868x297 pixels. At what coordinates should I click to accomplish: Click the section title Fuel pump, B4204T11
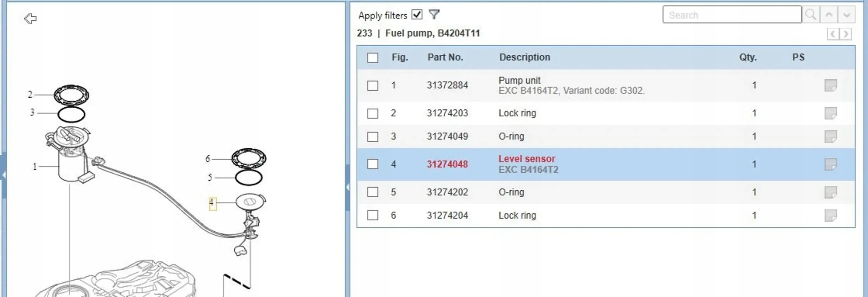(433, 33)
